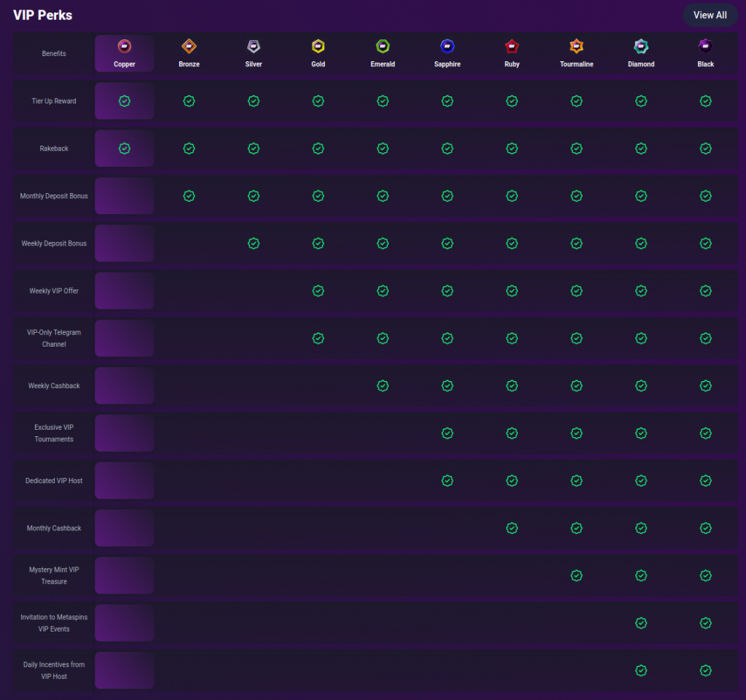Click the Copper tier badge icon

pos(125,47)
